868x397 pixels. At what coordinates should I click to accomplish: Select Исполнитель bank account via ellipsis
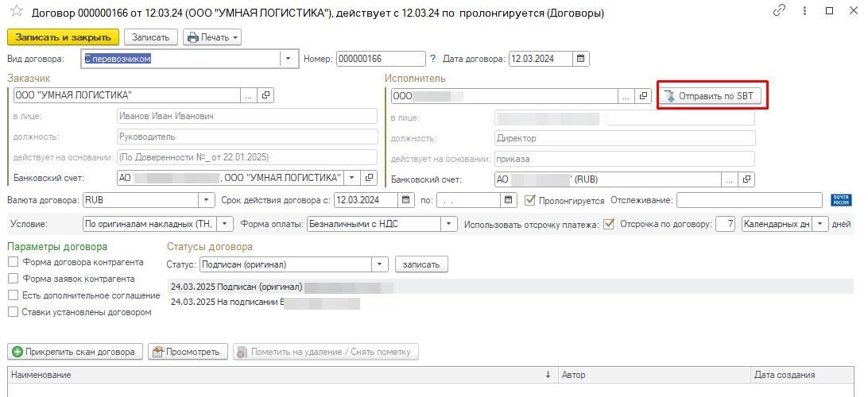point(729,179)
